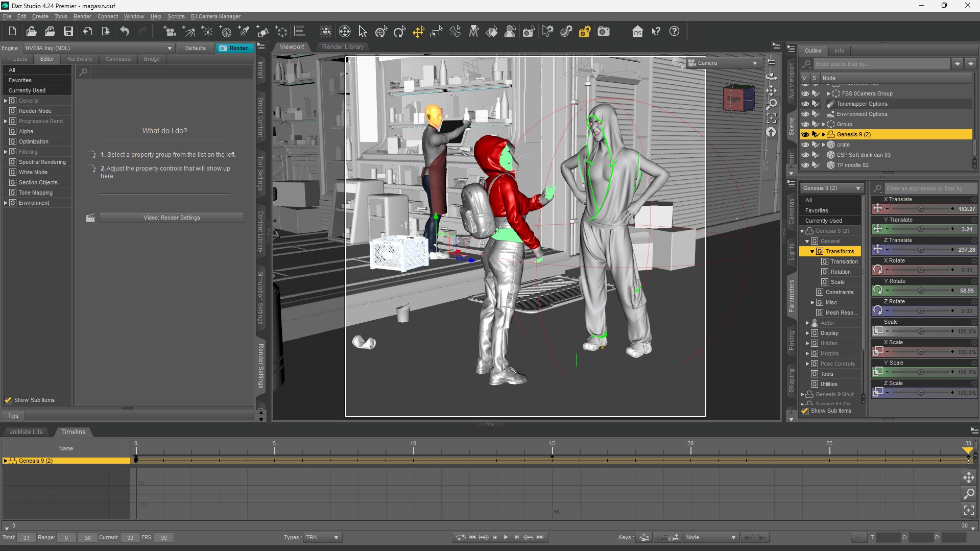980x551 pixels.
Task: Select the Node Selection arrow tool
Action: (x=363, y=32)
